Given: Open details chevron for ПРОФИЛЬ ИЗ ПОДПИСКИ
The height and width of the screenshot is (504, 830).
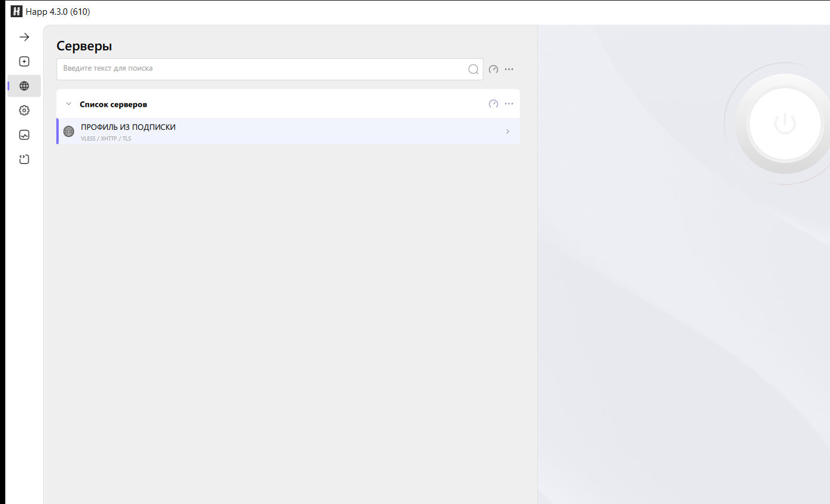Looking at the screenshot, I should click(x=507, y=131).
